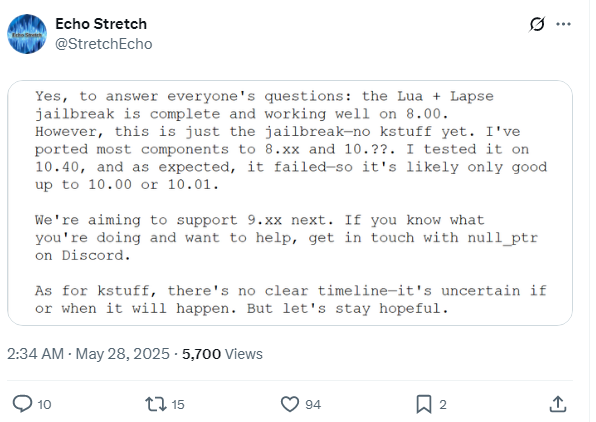Click the bookmark count 2
This screenshot has height=422, width=596.
(443, 405)
